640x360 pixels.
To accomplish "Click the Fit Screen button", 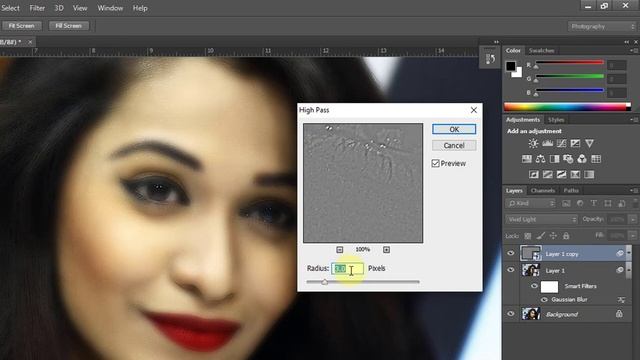I will [21, 26].
